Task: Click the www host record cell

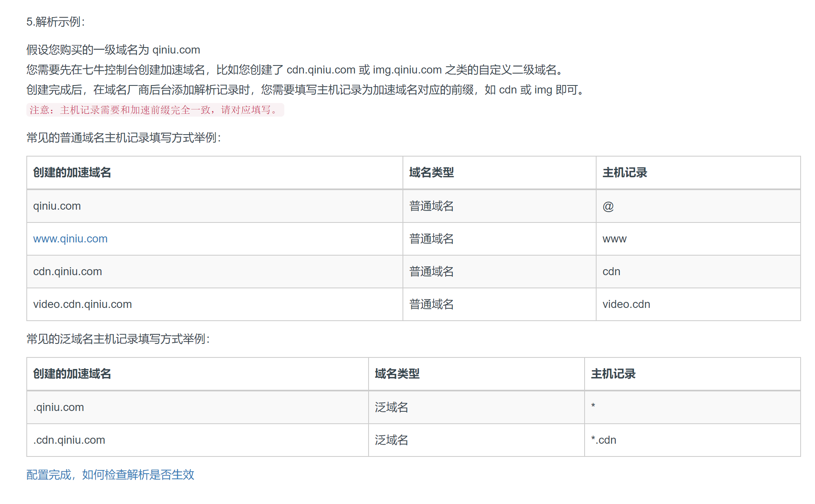Action: pos(614,238)
